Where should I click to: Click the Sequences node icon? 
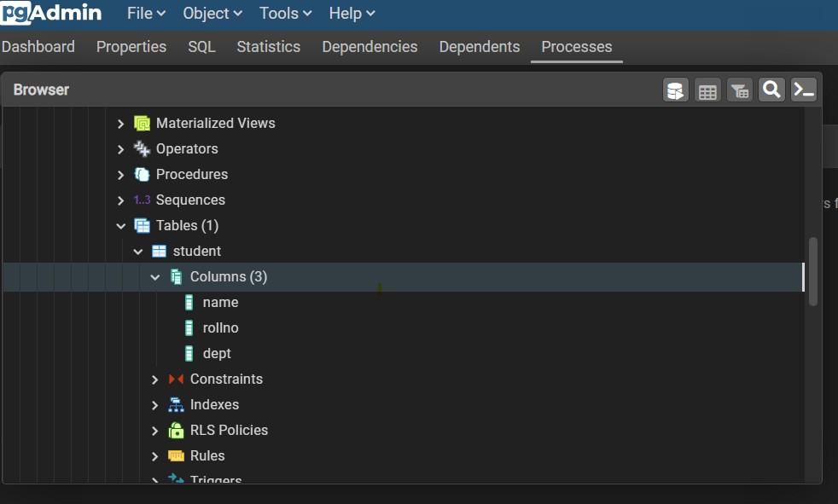(x=142, y=200)
